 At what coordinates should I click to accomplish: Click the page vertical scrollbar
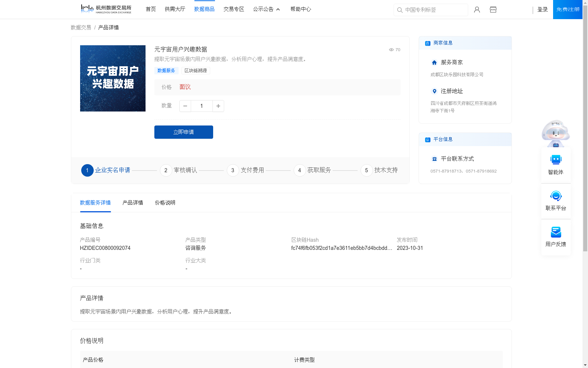(x=585, y=129)
